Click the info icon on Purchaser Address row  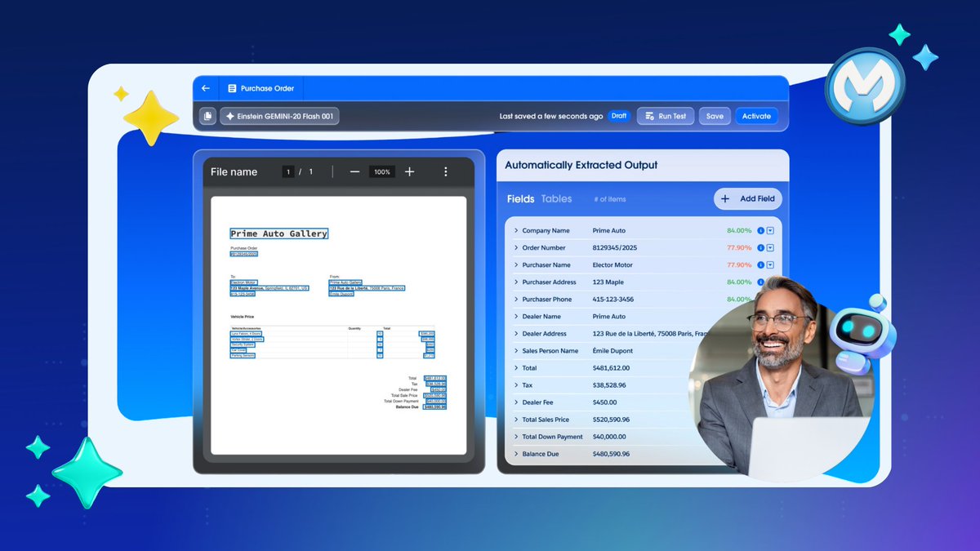[x=760, y=282]
